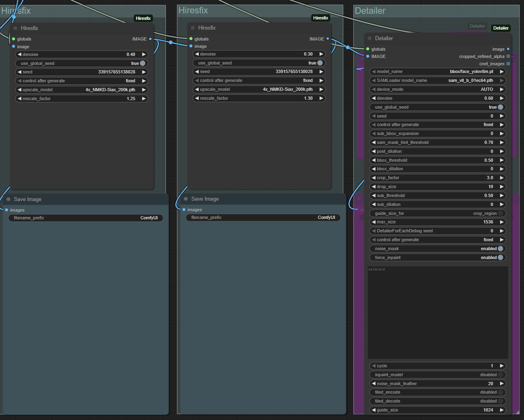
Task: Click the middle Hiresfix image input port
Action: point(191,46)
